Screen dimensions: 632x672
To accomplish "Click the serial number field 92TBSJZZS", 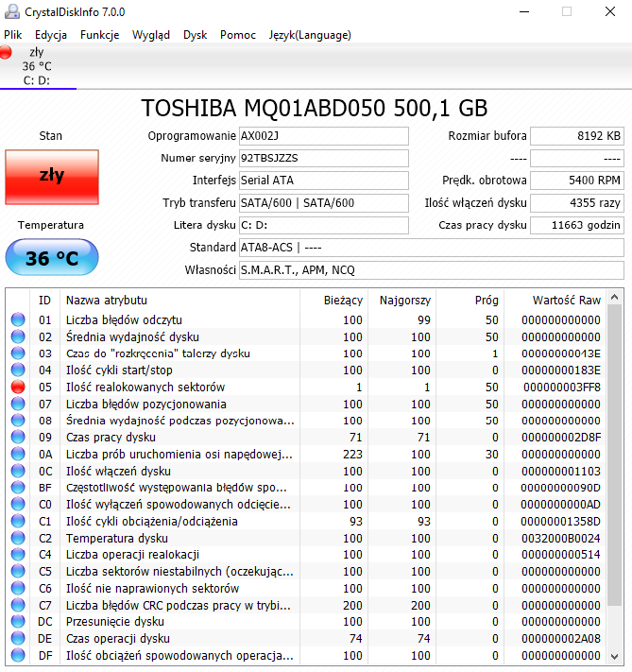I will (x=323, y=158).
